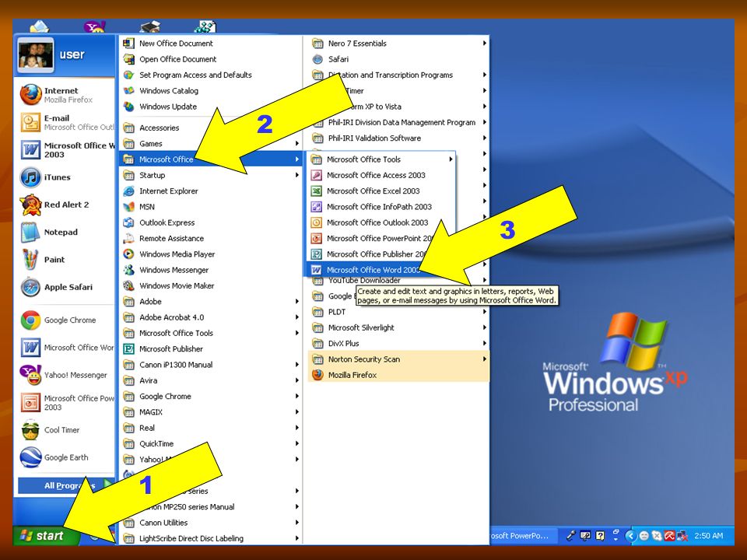Click the Microsoft Office PowerPoint icon in submenu

click(317, 238)
